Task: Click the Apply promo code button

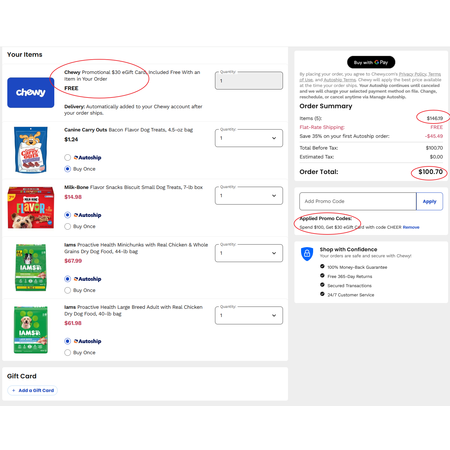Action: [x=430, y=201]
